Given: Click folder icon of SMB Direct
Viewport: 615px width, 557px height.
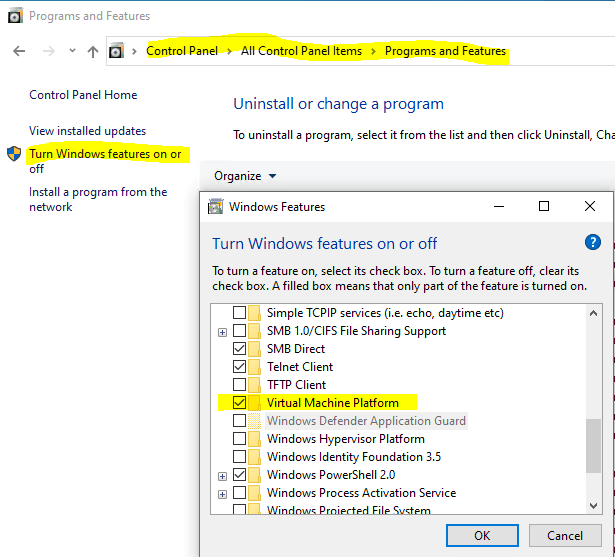Looking at the screenshot, I should 255,349.
